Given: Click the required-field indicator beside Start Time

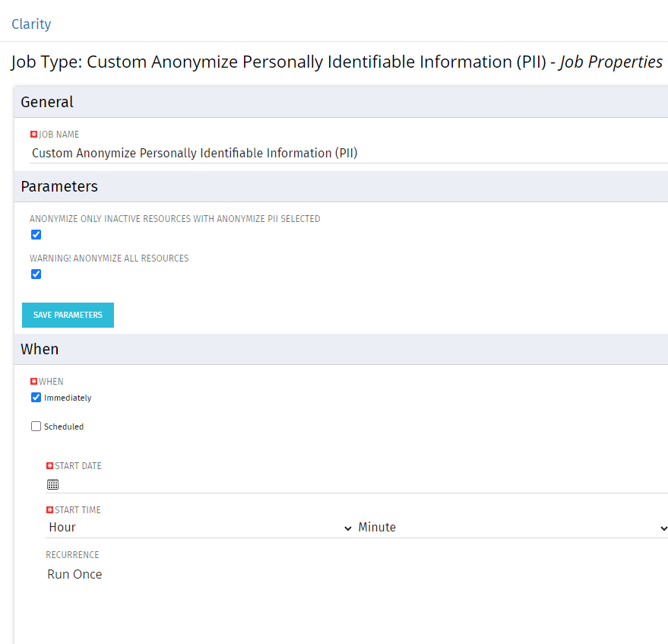Looking at the screenshot, I should click(49, 509).
